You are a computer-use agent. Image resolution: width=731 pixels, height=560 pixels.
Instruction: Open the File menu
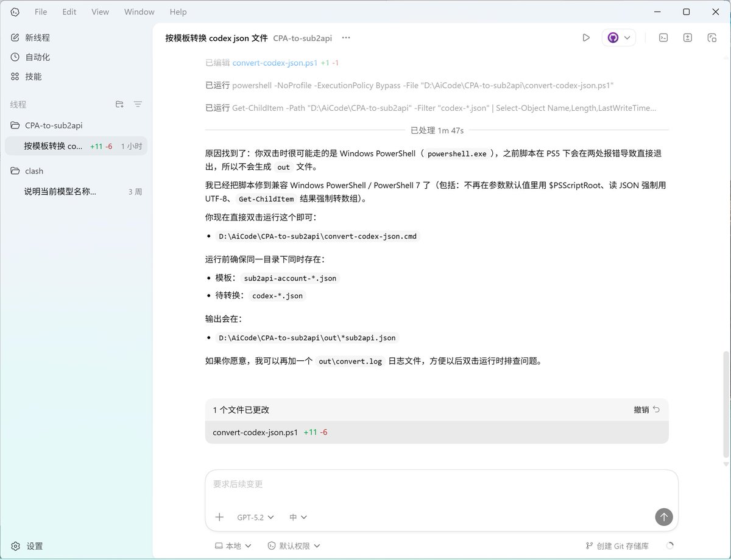click(41, 12)
